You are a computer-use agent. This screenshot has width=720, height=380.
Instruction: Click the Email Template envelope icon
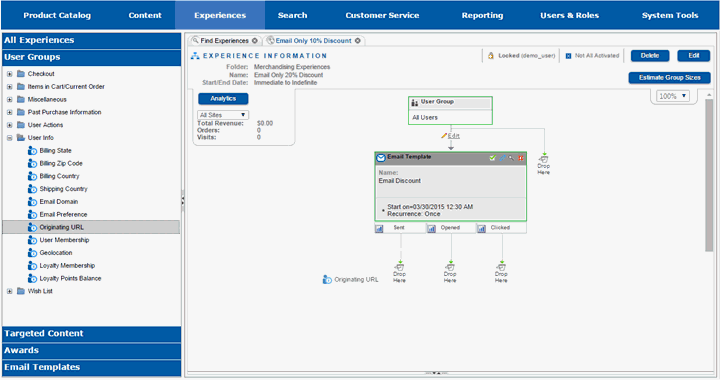(381, 158)
